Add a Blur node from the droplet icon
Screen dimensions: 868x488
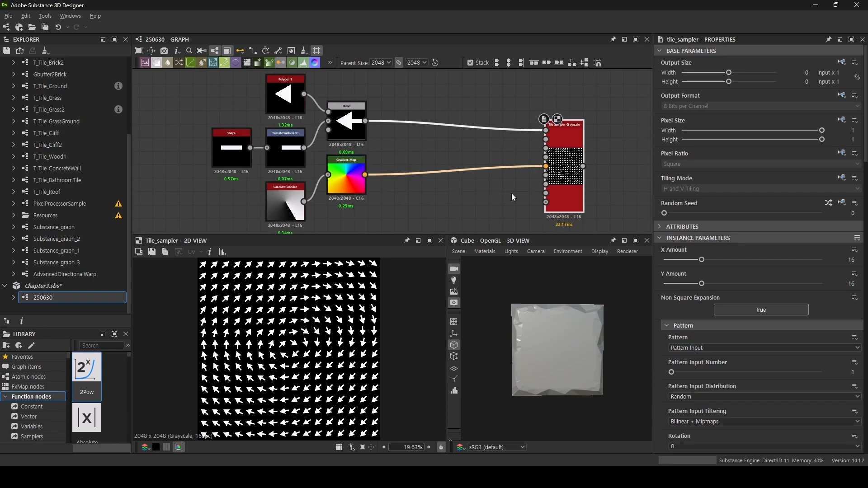pos(168,63)
